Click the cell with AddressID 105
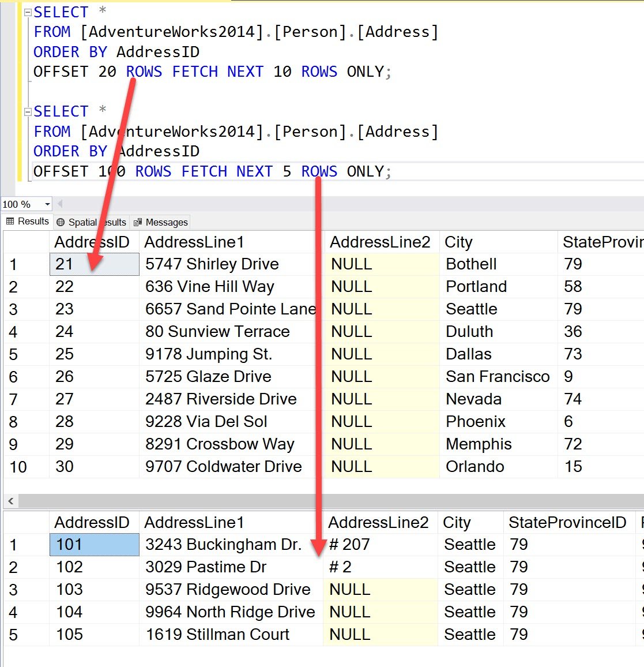Screen dimensions: 644x667 tap(95, 635)
